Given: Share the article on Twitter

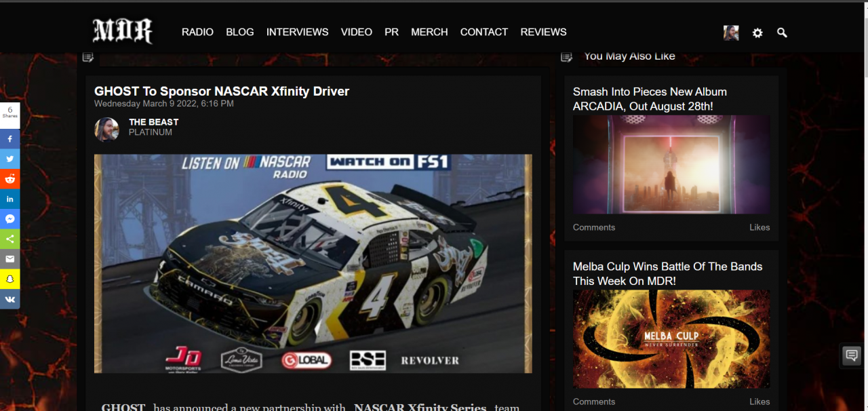Looking at the screenshot, I should 9,159.
